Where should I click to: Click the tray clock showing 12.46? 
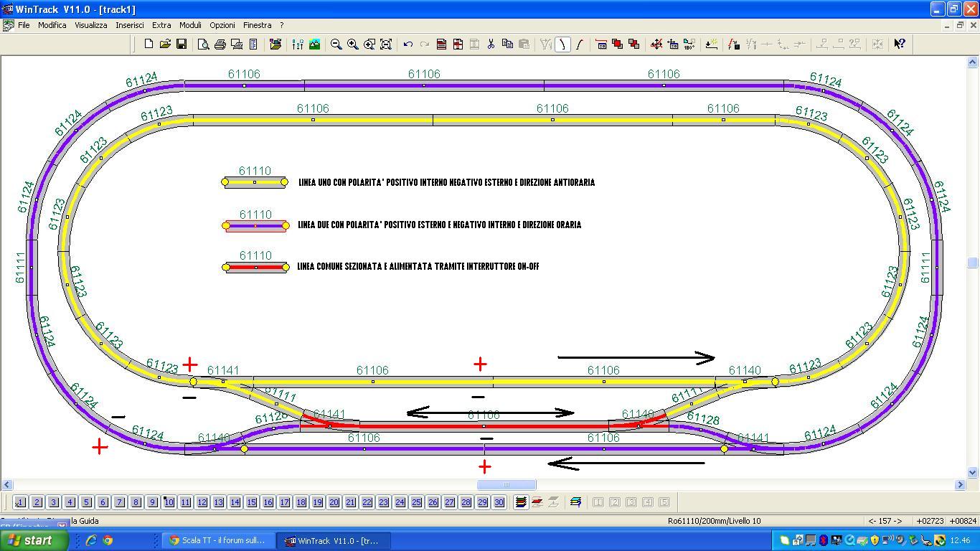tap(960, 540)
